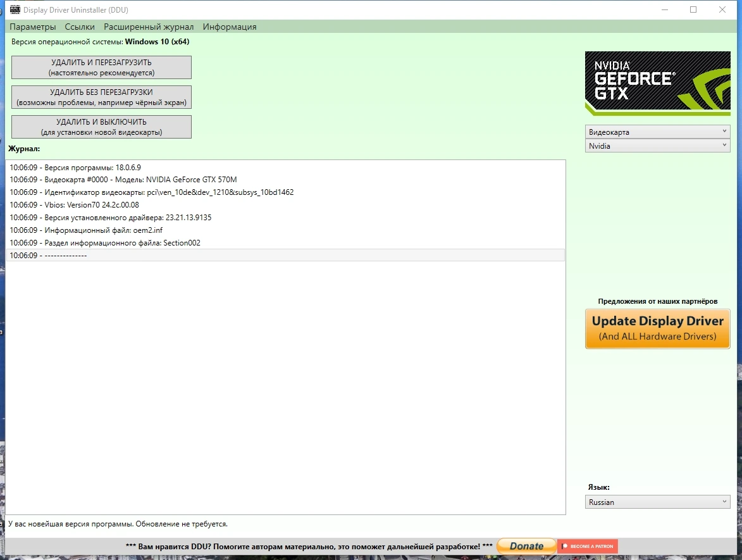Expand the Russian language dropdown

657,502
